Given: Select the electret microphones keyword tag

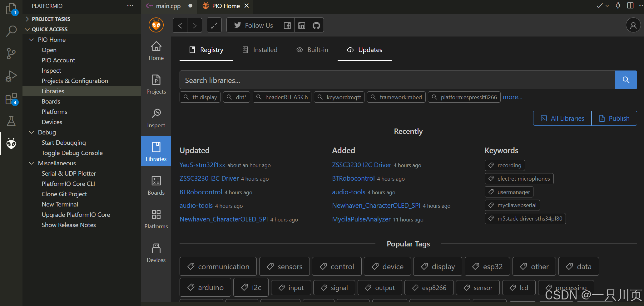Looking at the screenshot, I should (x=519, y=179).
